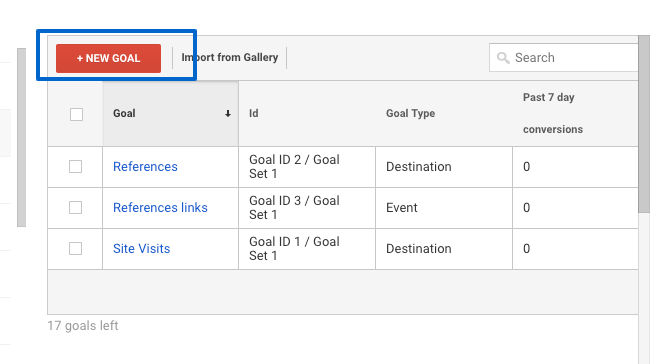Check the References goal checkbox
Screen dimensions: 660x364
tap(75, 167)
